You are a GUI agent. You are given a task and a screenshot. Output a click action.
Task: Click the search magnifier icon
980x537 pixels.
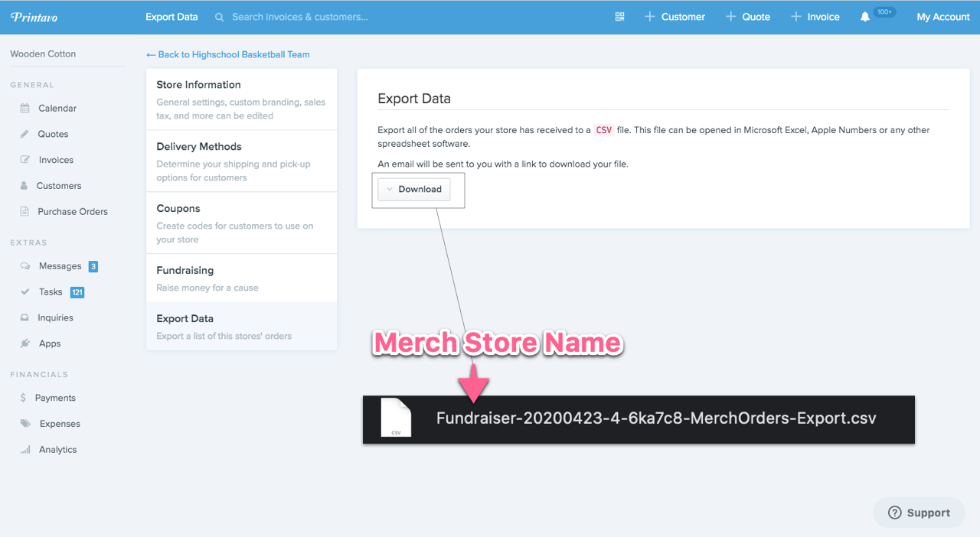(220, 17)
